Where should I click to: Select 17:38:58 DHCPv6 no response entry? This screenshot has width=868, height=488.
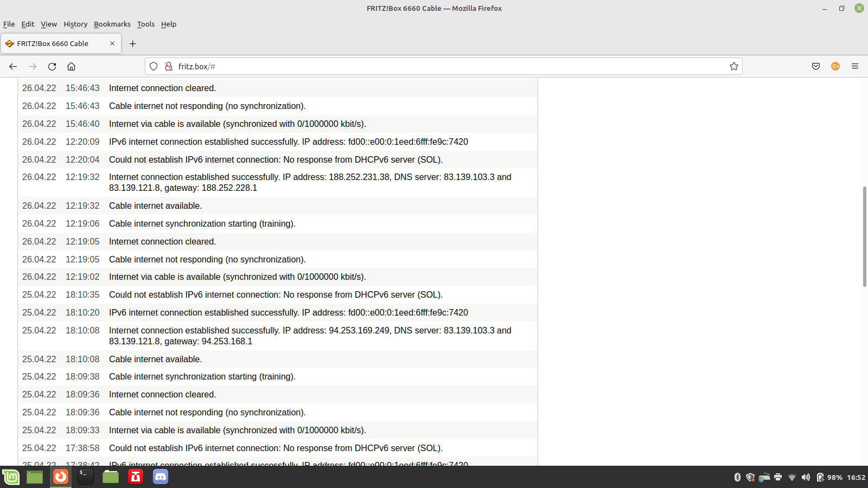point(278,448)
